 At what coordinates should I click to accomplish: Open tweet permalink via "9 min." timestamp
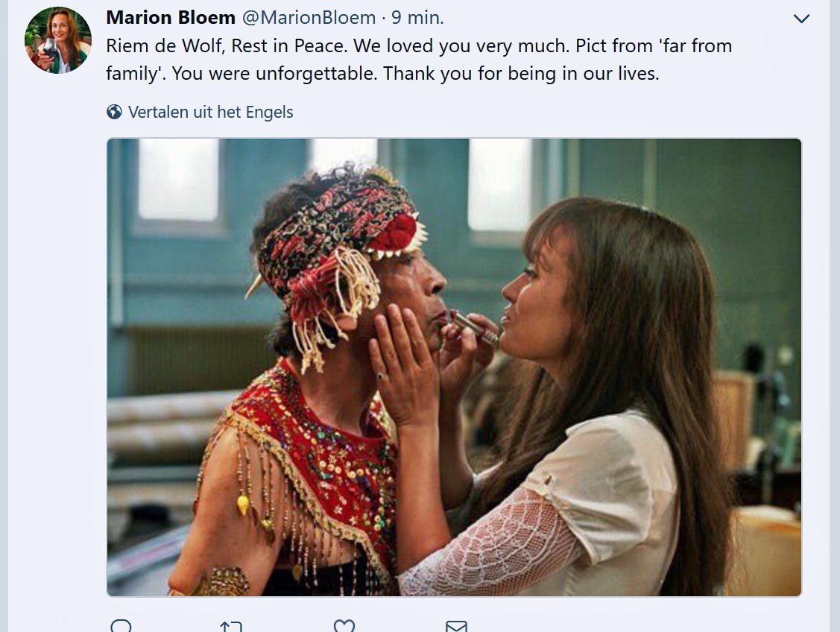[417, 17]
